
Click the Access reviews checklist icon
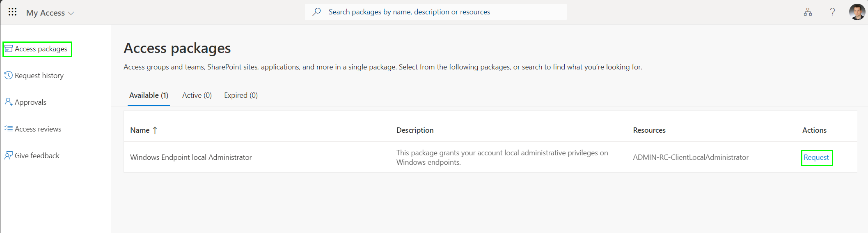pos(9,129)
